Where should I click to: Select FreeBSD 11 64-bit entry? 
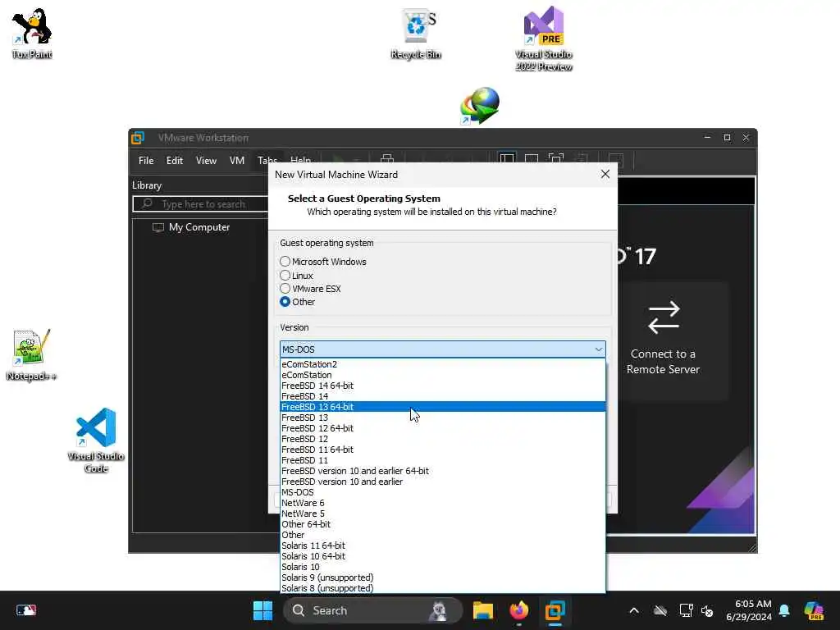(442, 450)
